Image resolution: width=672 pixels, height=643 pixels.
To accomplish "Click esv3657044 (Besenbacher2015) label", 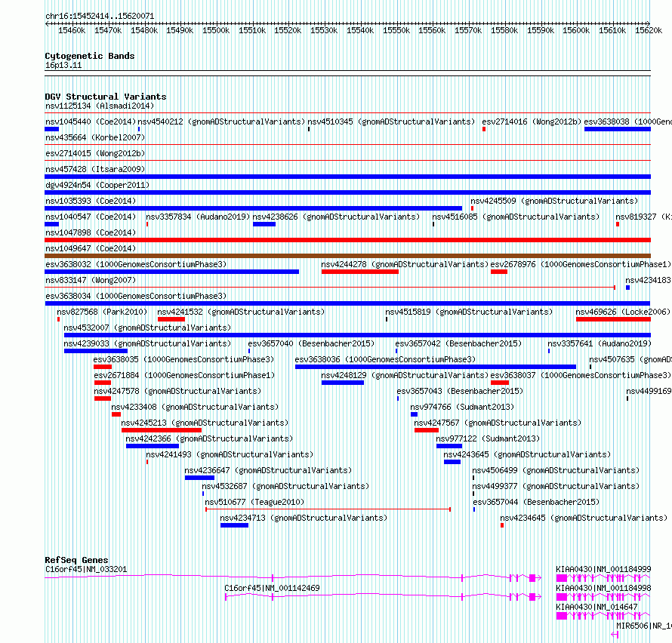I will (536, 502).
